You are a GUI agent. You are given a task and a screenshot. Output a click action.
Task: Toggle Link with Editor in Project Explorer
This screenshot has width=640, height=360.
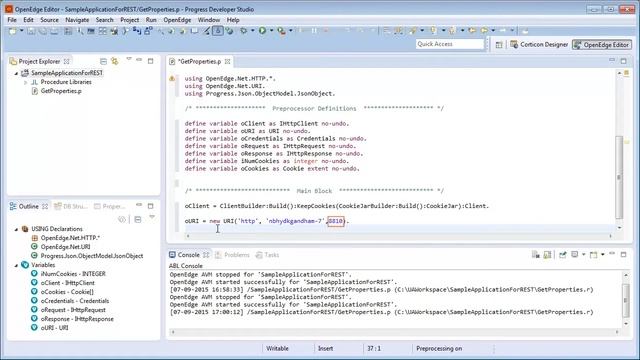[115, 61]
